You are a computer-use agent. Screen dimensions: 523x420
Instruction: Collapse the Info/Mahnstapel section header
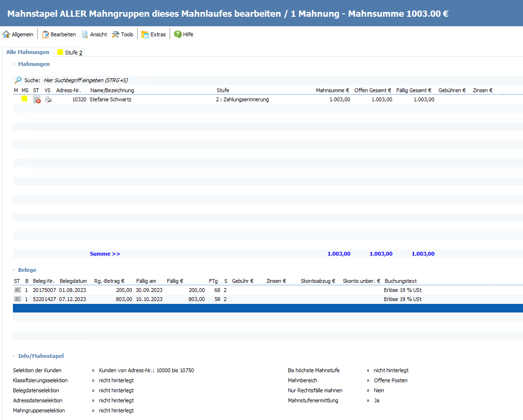[x=41, y=356]
